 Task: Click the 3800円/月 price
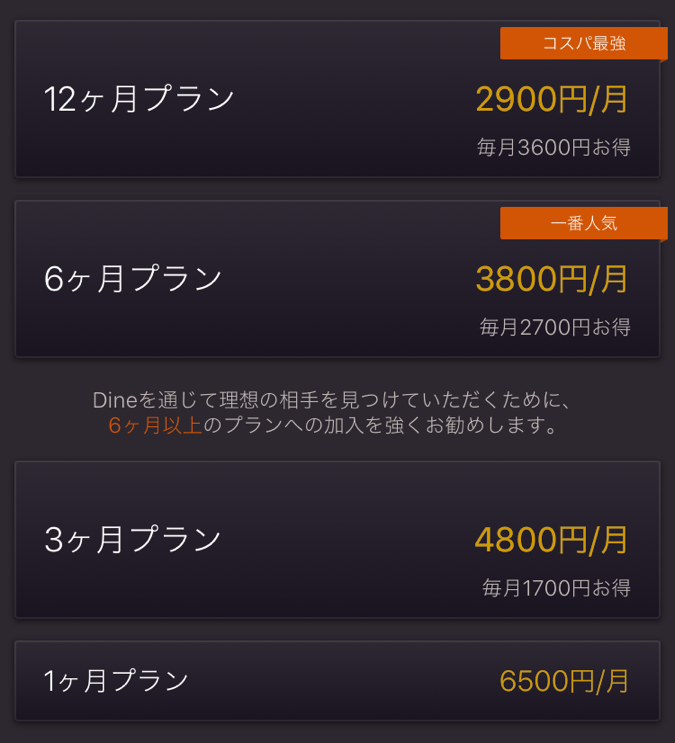coord(552,279)
